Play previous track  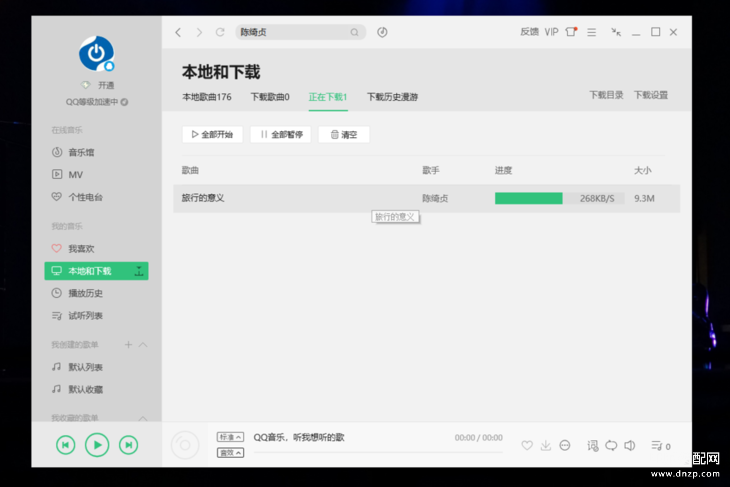pos(66,445)
